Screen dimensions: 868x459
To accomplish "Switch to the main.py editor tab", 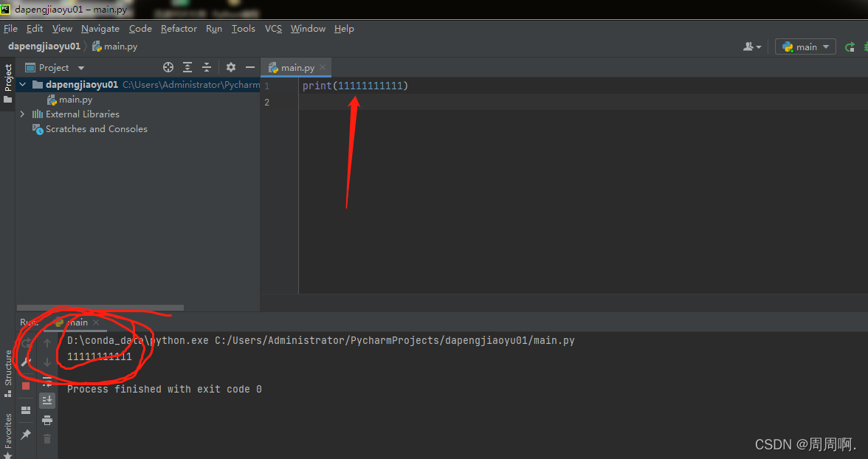I will tap(297, 68).
